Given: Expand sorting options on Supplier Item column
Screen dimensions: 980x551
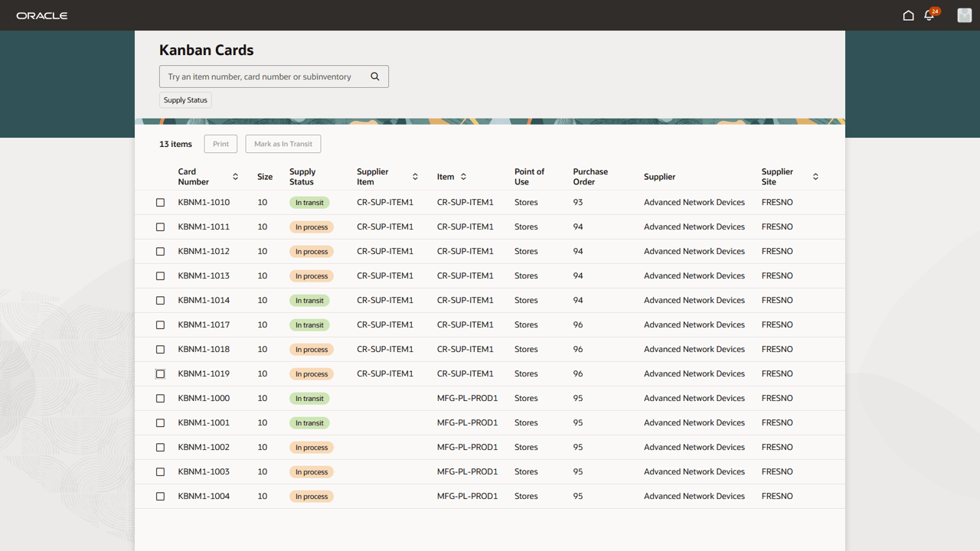Looking at the screenshot, I should [415, 176].
